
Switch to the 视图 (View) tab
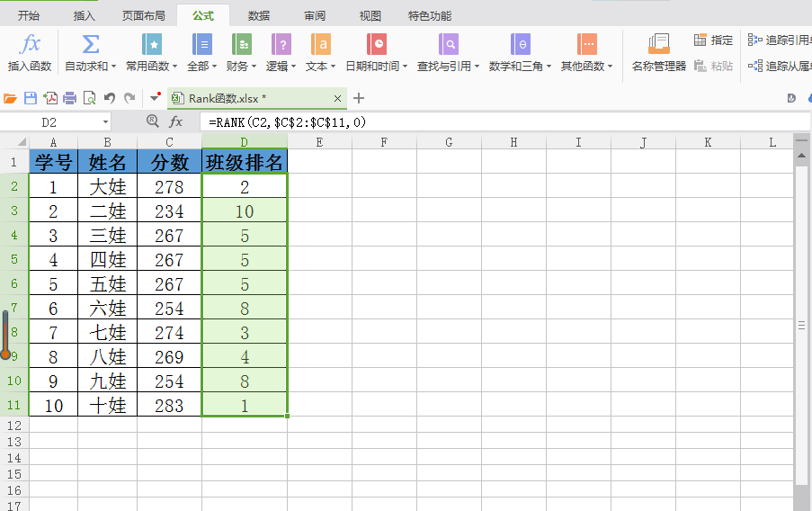[370, 16]
